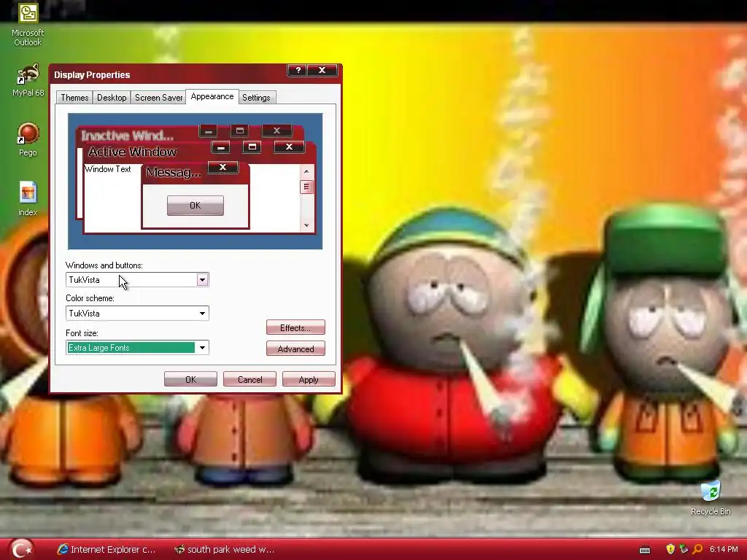
Task: Select the Recycle Bin icon
Action: (x=711, y=498)
